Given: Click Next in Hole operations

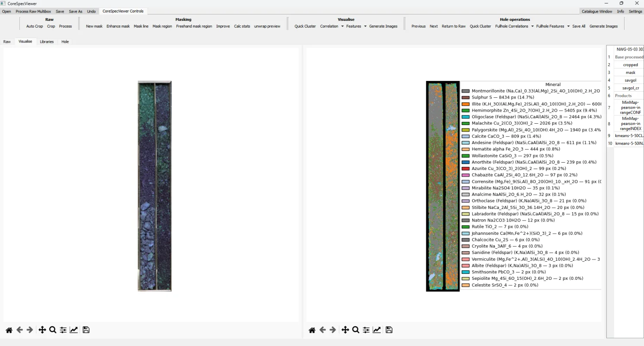Looking at the screenshot, I should (434, 26).
